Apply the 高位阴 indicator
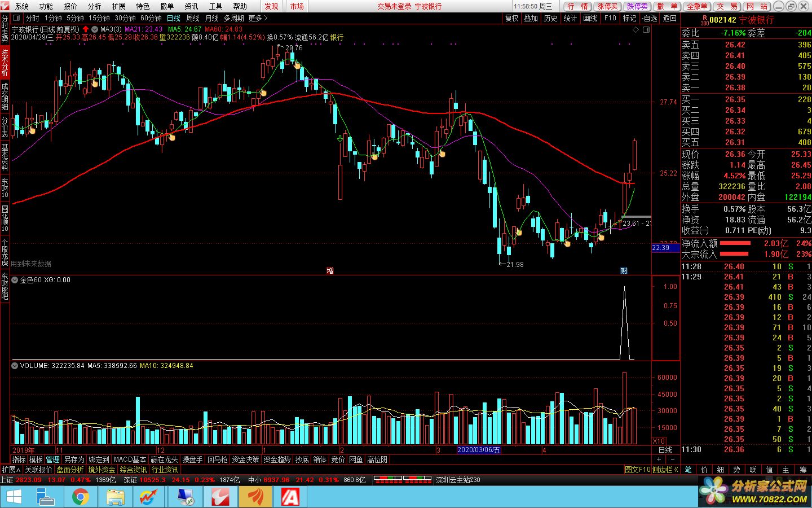Viewport: 812px width, 508px height. (x=377, y=459)
